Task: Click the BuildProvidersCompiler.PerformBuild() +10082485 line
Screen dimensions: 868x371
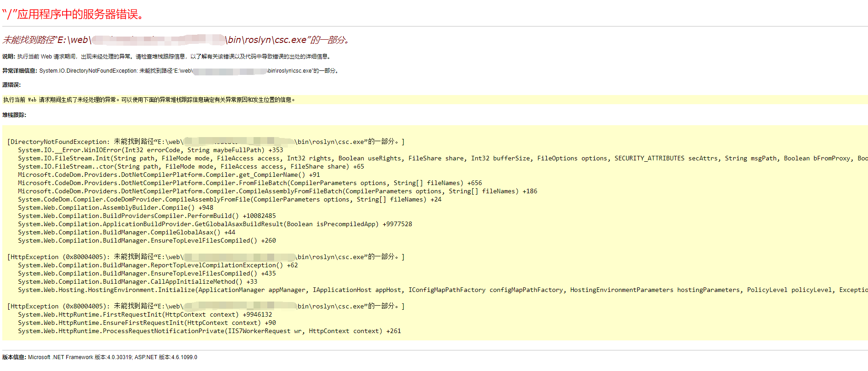Action: tap(147, 216)
